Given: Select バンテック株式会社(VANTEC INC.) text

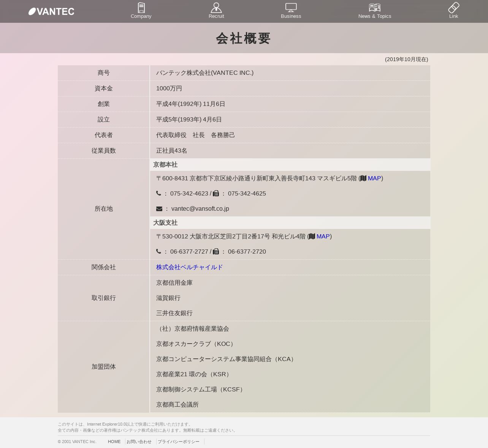Looking at the screenshot, I should (x=205, y=73).
